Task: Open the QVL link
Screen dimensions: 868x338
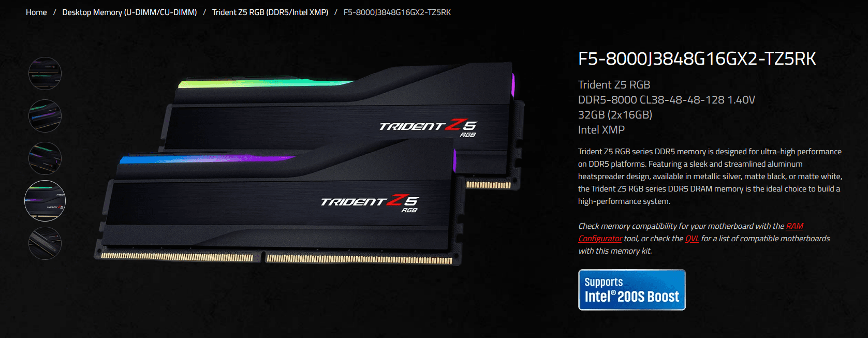Action: 692,239
